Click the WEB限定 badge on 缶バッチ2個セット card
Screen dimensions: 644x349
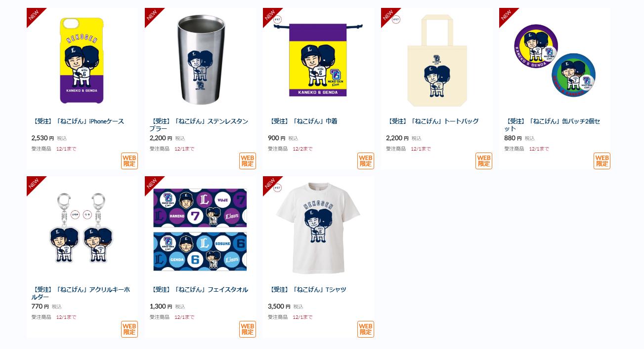[x=602, y=161]
